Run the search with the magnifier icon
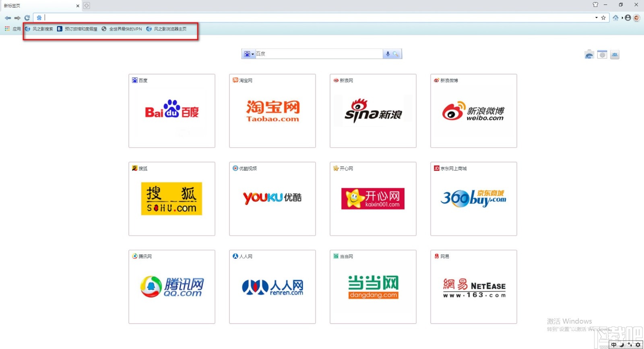This screenshot has width=644, height=349. point(396,54)
